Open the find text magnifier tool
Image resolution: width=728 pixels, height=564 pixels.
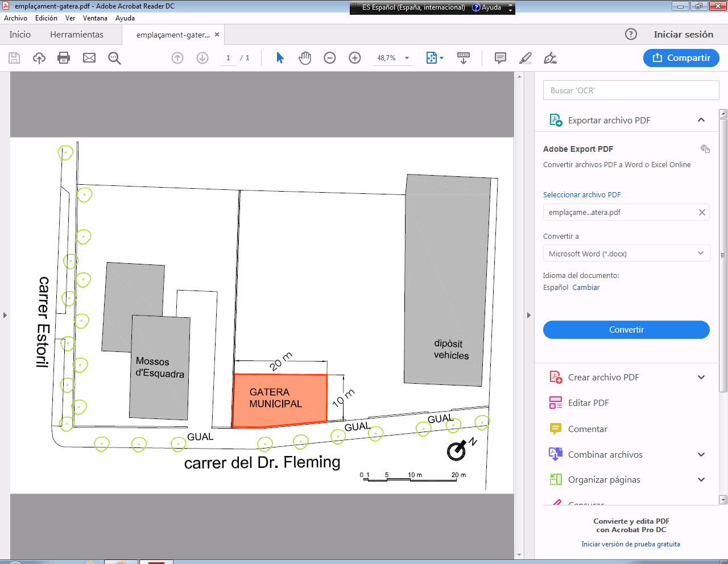click(114, 58)
